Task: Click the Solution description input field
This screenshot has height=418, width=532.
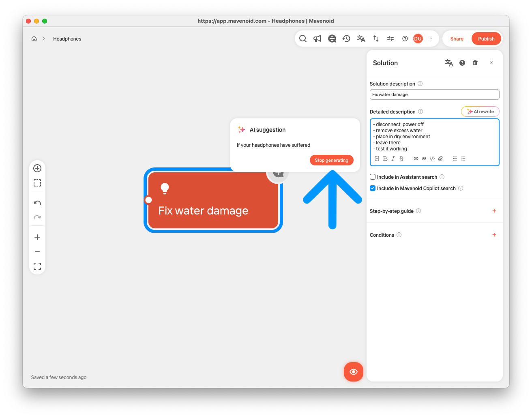Action: 434,94
